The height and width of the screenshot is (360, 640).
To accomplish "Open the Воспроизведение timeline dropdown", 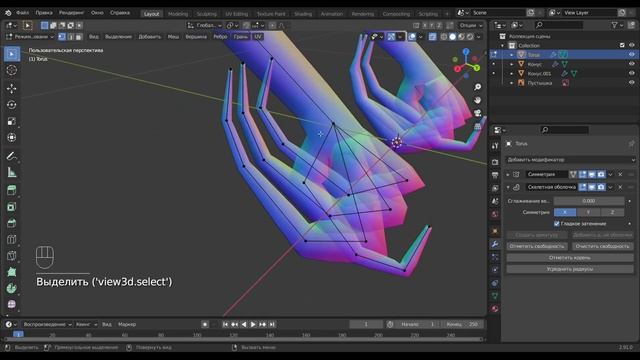I will (47, 324).
